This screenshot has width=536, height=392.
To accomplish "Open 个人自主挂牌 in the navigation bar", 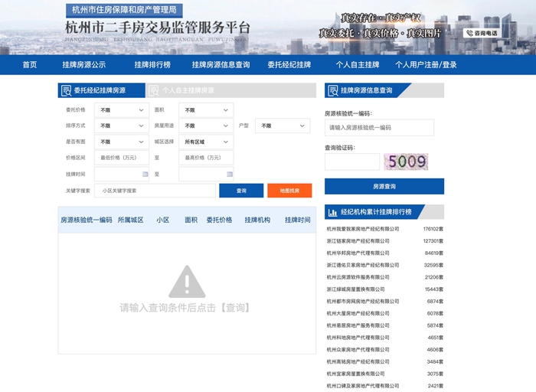I will [x=358, y=64].
